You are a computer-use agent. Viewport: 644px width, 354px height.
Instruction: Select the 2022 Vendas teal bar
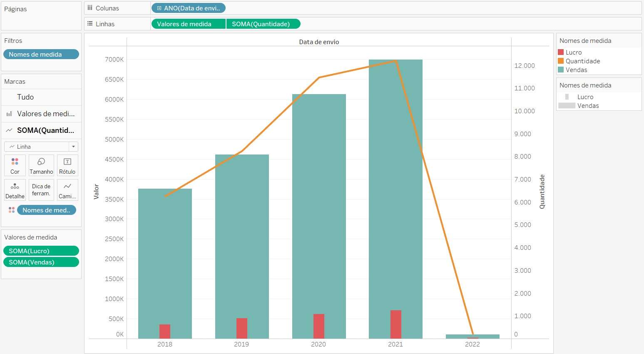pos(472,336)
